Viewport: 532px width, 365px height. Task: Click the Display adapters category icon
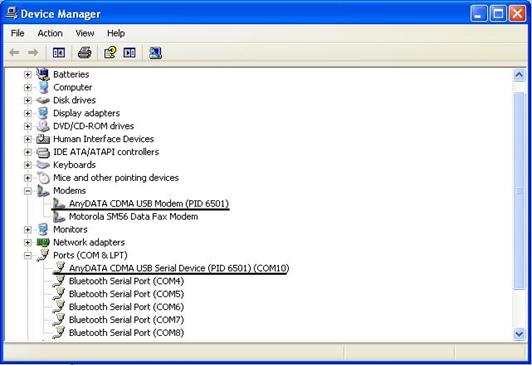[43, 113]
